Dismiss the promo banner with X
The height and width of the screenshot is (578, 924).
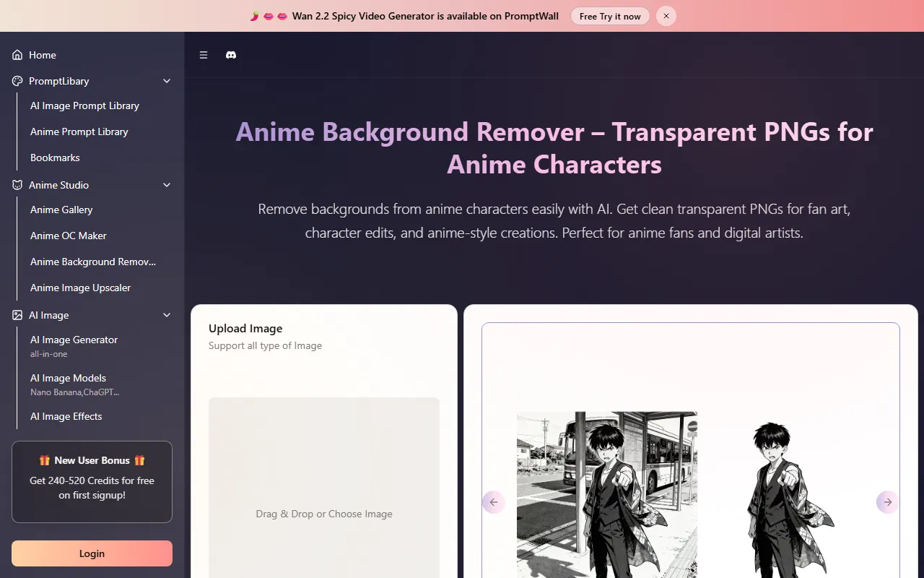pyautogui.click(x=666, y=16)
